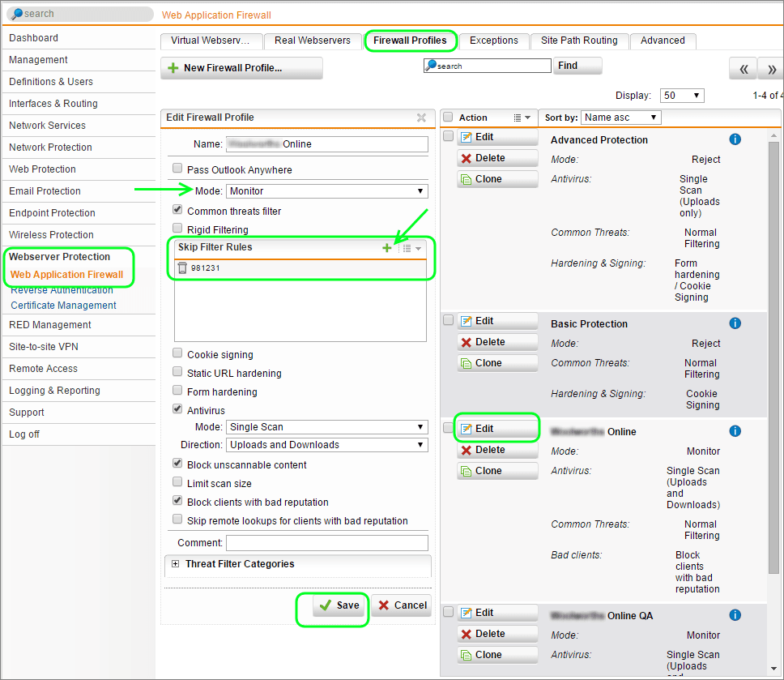The height and width of the screenshot is (680, 784).
Task: Open the Display count dropdown
Action: click(682, 96)
